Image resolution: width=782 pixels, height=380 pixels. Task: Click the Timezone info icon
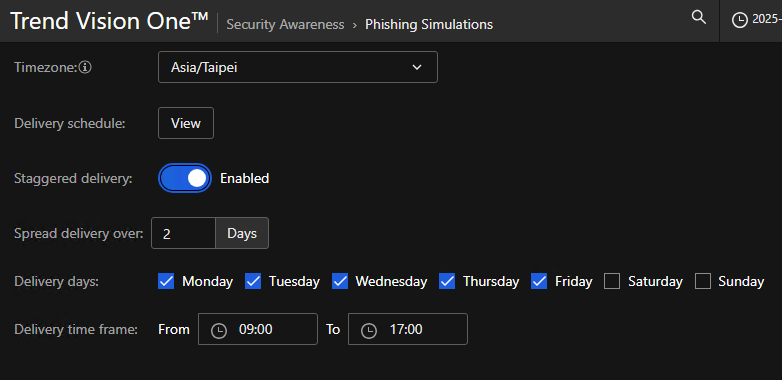(x=85, y=67)
